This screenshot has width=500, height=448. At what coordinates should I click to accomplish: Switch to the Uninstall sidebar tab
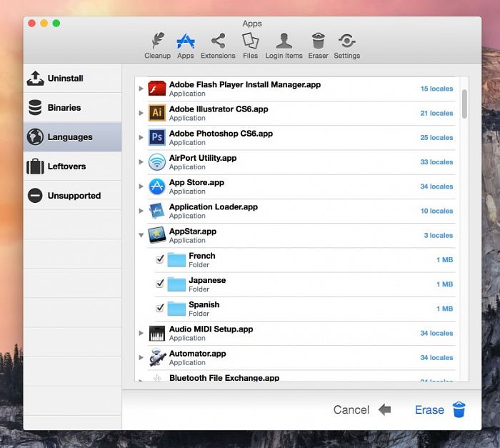coord(72,79)
